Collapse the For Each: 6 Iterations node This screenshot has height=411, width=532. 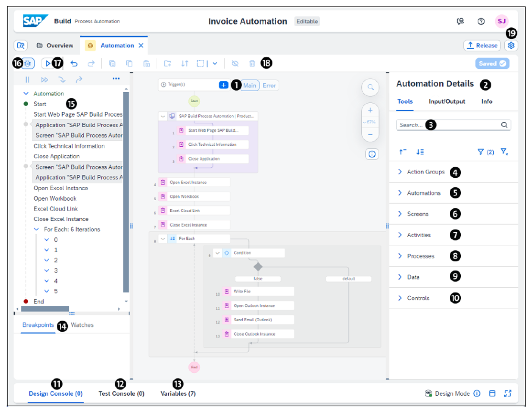36,229
